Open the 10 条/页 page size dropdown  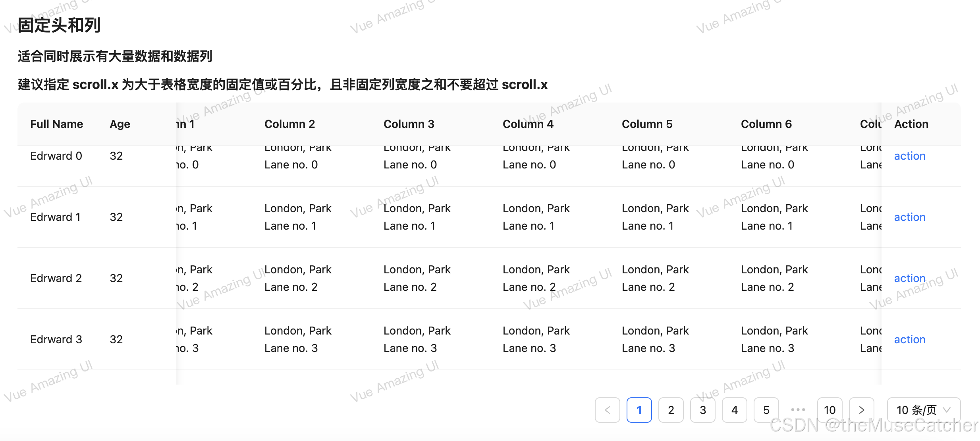(x=917, y=410)
